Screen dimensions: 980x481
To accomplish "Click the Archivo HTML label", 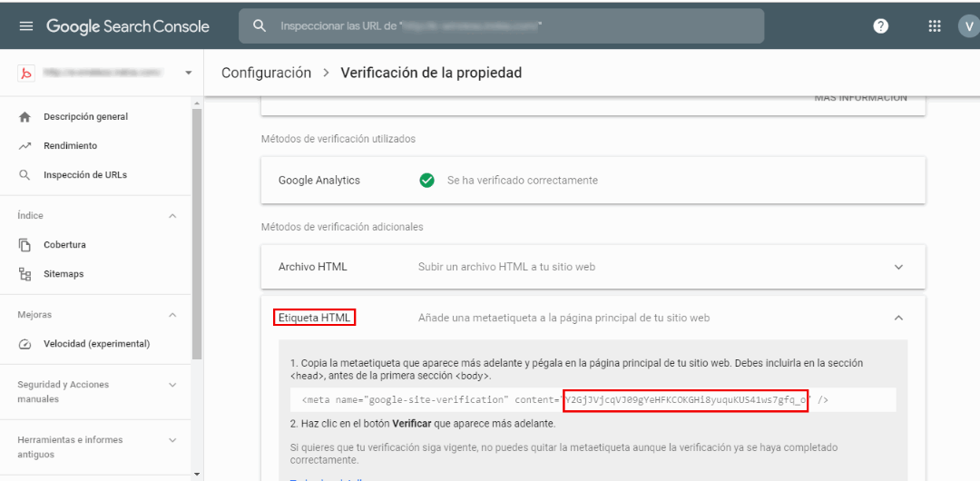I will [x=312, y=267].
